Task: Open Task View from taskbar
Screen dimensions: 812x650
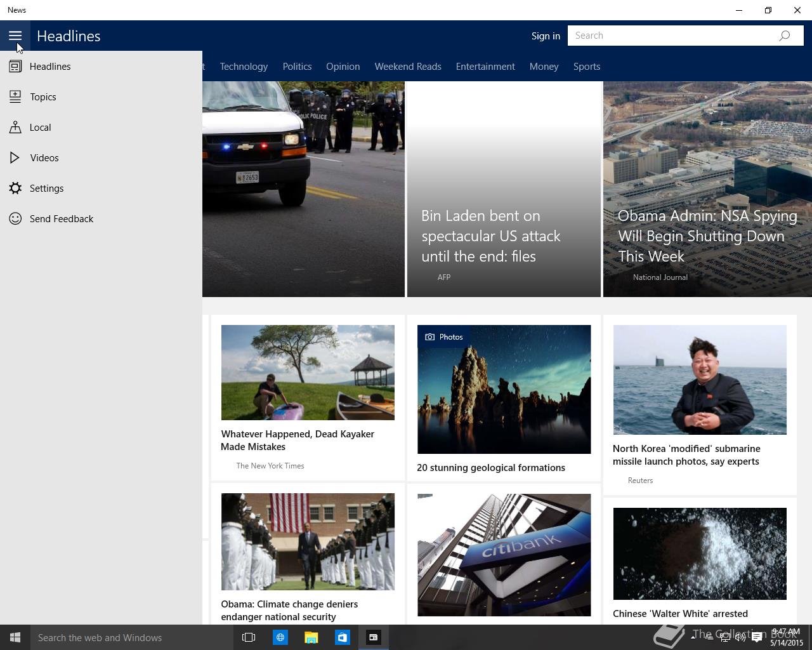Action: [249, 637]
